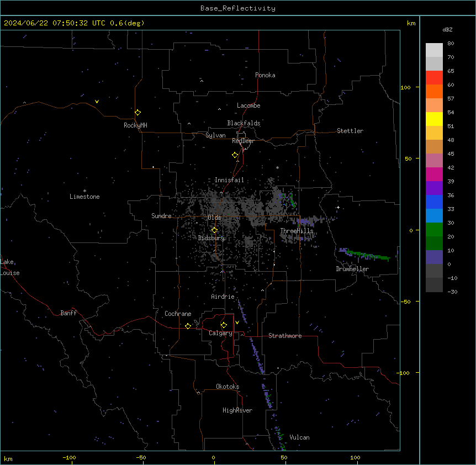Click the Calgary city label
Image resolution: width=476 pixels, height=465 pixels.
tap(220, 333)
